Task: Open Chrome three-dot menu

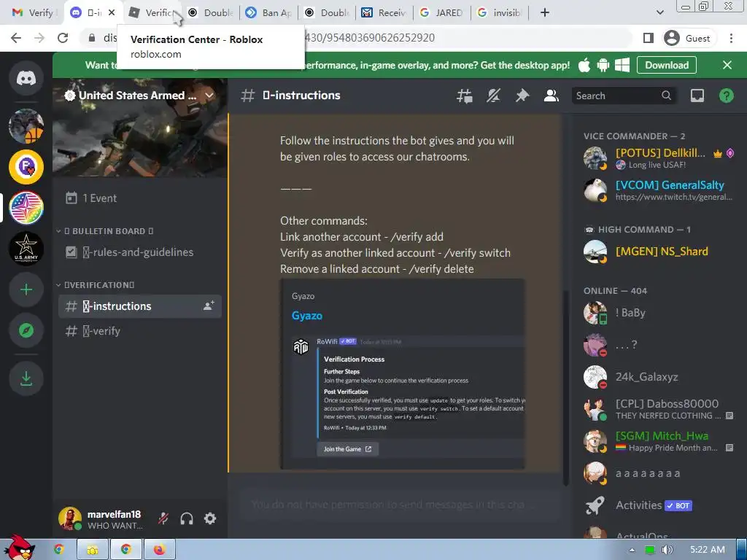Action: click(731, 38)
